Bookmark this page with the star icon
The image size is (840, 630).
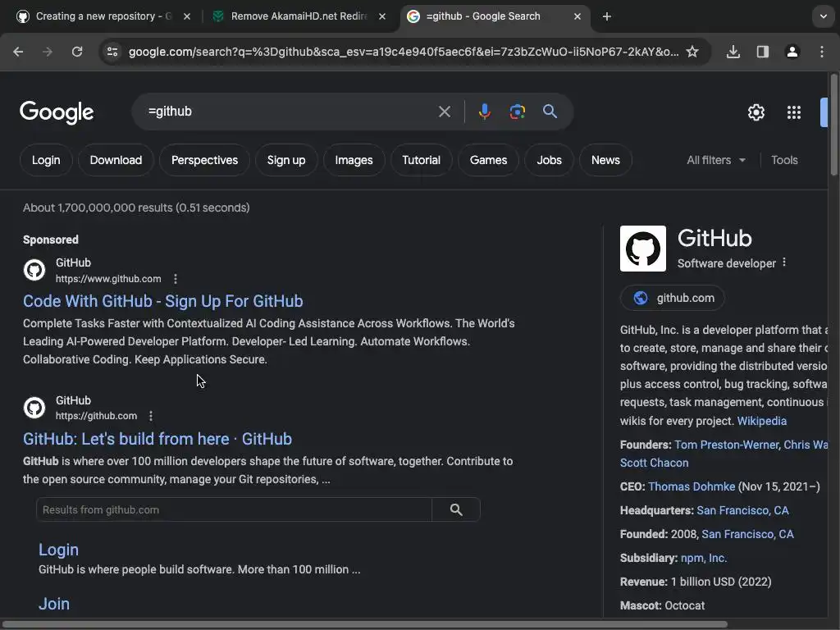coord(692,52)
